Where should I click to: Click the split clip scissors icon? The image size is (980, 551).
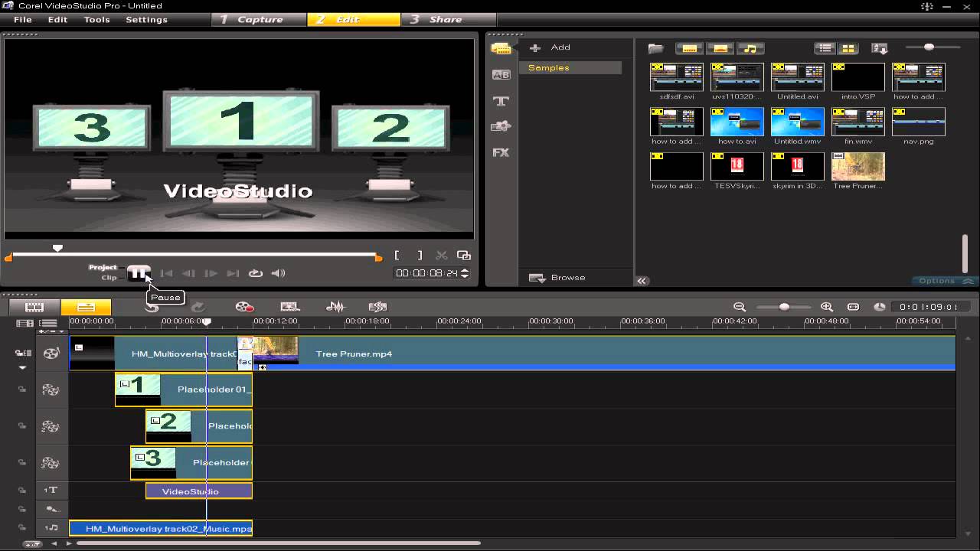click(x=442, y=256)
